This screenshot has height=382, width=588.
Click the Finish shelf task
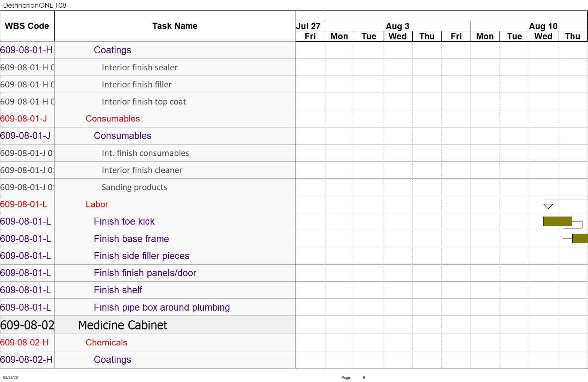118,290
